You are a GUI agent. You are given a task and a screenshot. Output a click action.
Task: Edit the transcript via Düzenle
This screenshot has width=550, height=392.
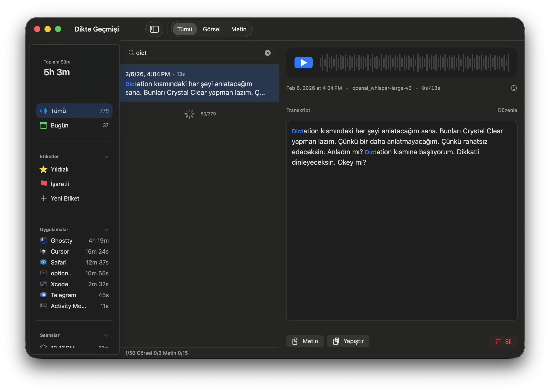pyautogui.click(x=508, y=110)
